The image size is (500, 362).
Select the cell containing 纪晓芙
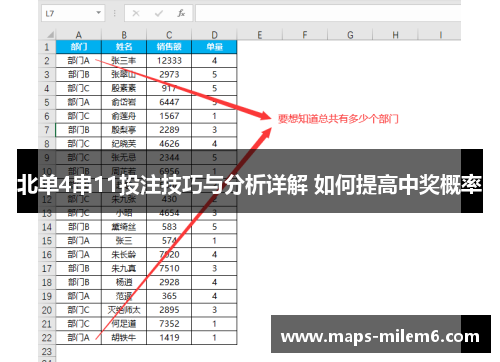124,144
